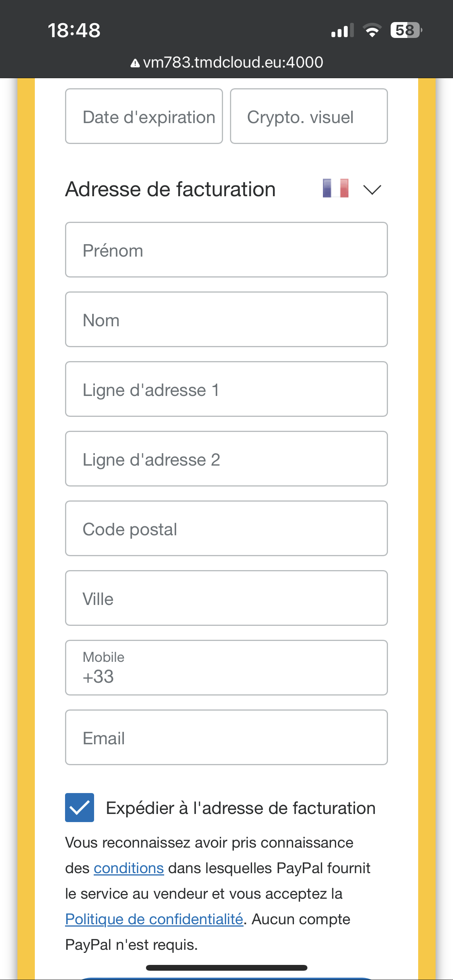Image resolution: width=453 pixels, height=980 pixels.
Task: Focus the Date d'expiration field
Action: [x=144, y=116]
